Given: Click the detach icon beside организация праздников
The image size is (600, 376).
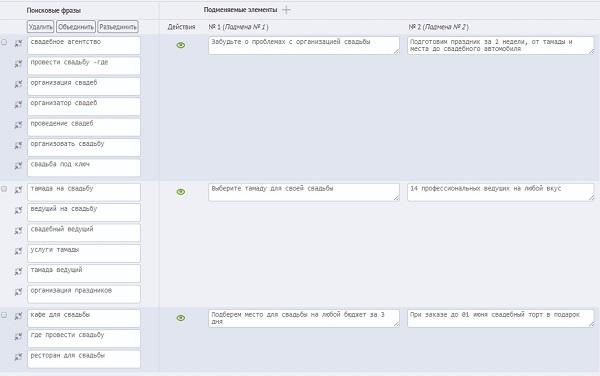Looking at the screenshot, I should pyautogui.click(x=18, y=292).
